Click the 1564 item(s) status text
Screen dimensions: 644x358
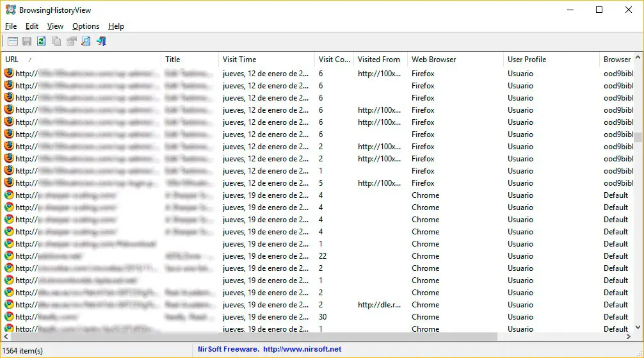point(22,350)
